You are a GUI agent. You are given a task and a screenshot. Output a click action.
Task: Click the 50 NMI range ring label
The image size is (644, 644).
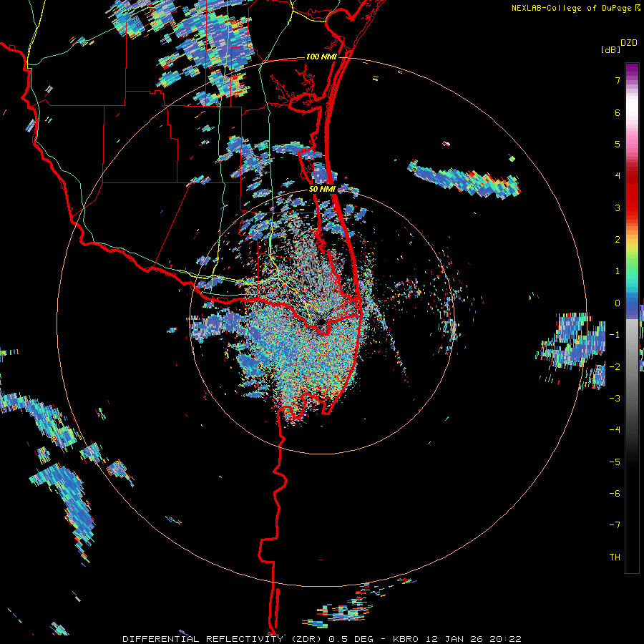323,189
